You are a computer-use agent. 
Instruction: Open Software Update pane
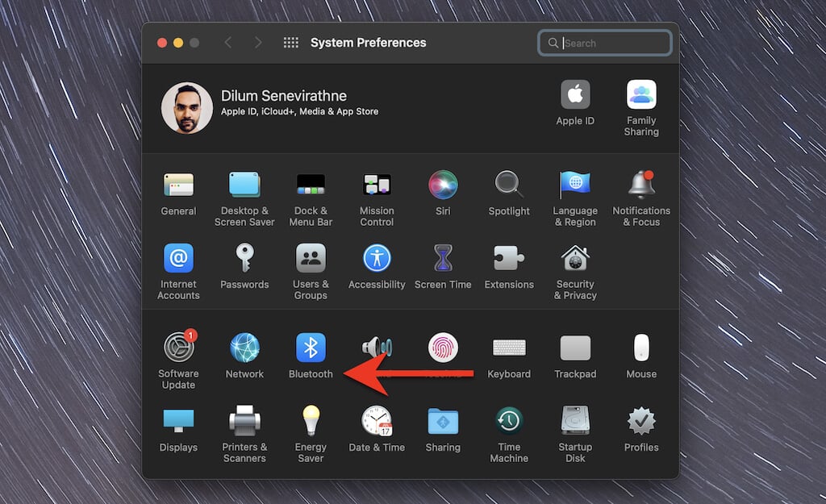[179, 348]
